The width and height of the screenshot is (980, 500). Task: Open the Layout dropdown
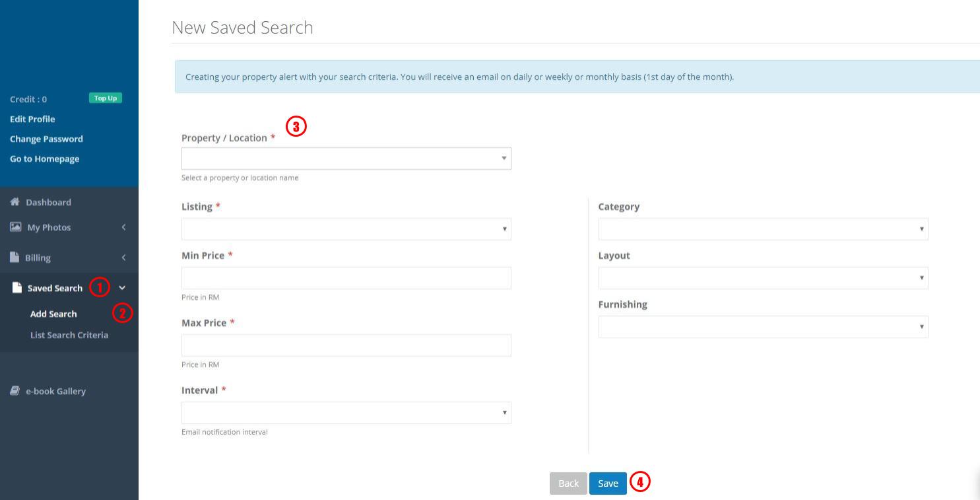[763, 278]
